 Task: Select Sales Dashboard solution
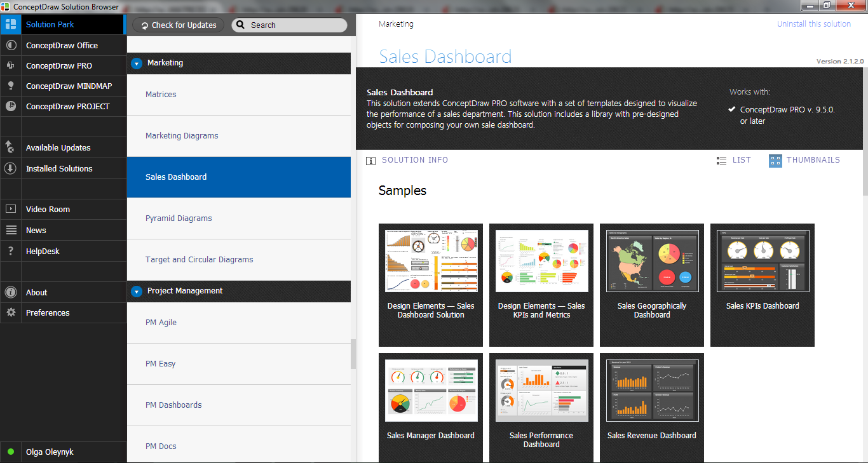(239, 177)
